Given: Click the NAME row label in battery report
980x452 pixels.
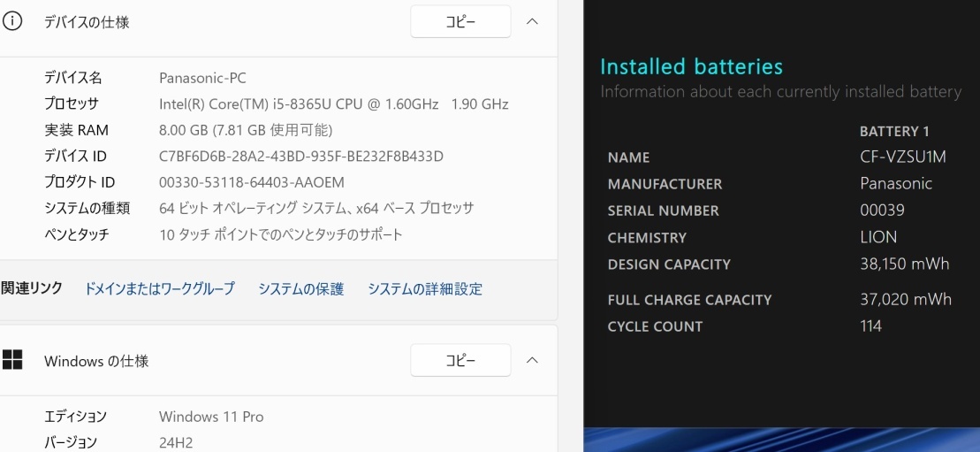Looking at the screenshot, I should [x=628, y=157].
